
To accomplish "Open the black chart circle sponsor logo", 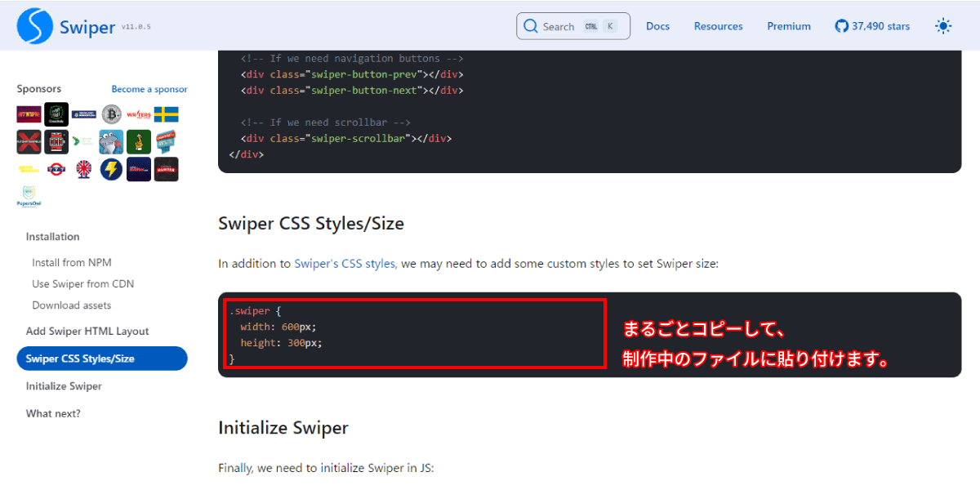I will click(x=56, y=114).
